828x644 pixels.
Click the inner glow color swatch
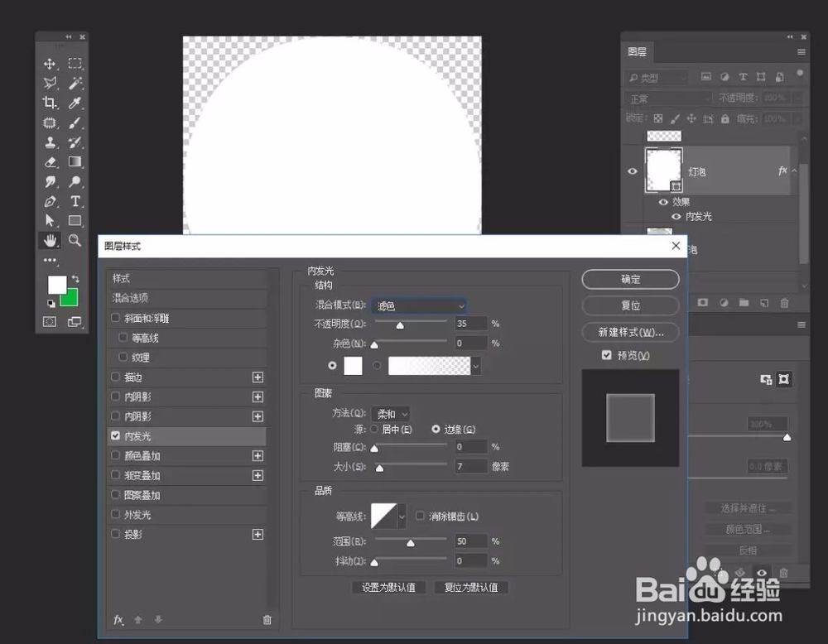coord(353,365)
